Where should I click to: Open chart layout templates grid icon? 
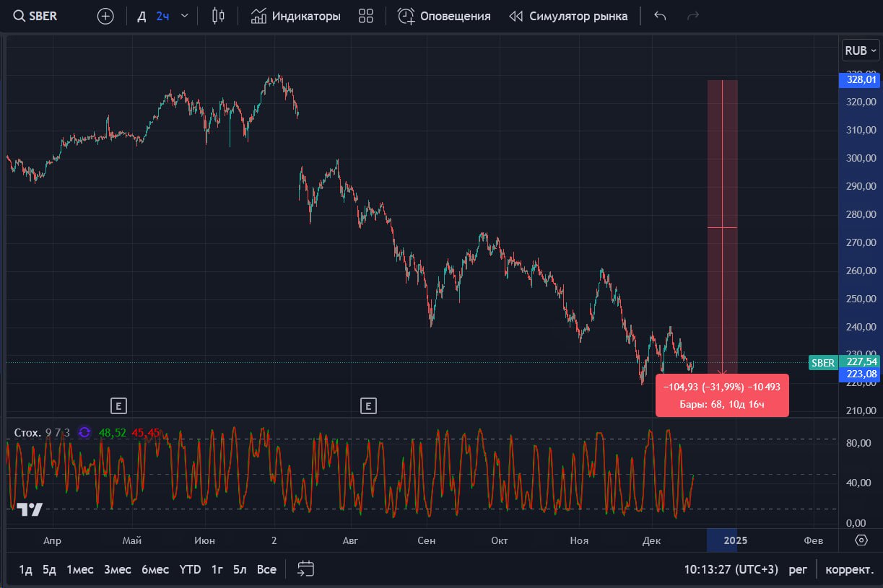coord(365,16)
